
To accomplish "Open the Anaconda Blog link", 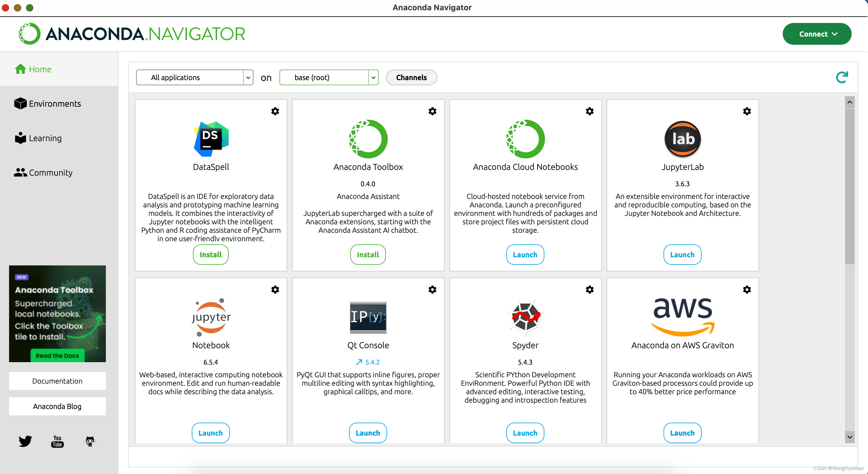I will tap(57, 406).
